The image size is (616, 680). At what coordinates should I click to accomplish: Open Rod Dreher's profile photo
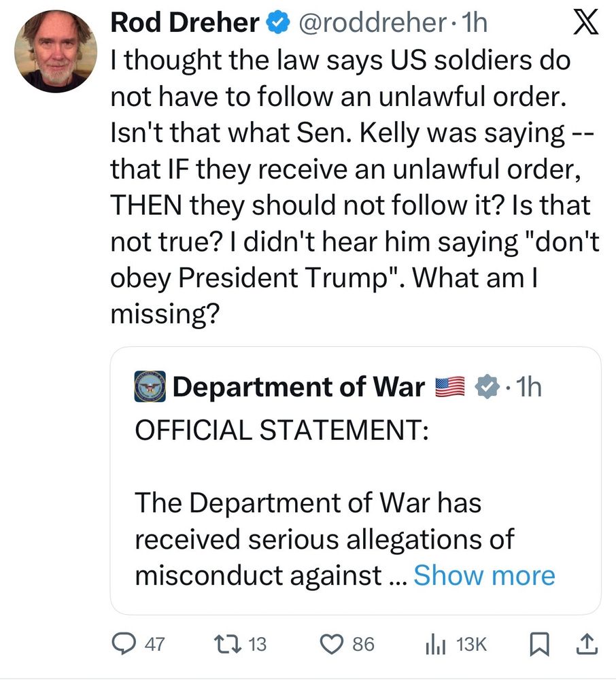click(56, 52)
